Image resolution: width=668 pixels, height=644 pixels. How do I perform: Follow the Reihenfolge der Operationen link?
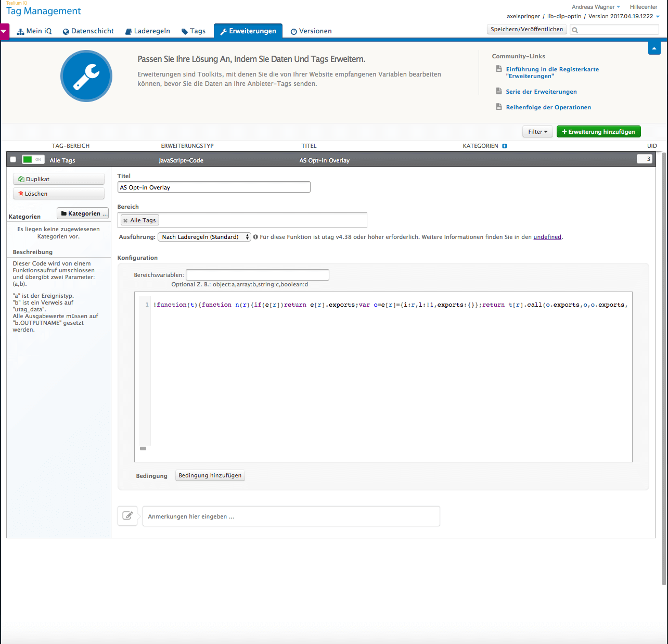click(548, 107)
